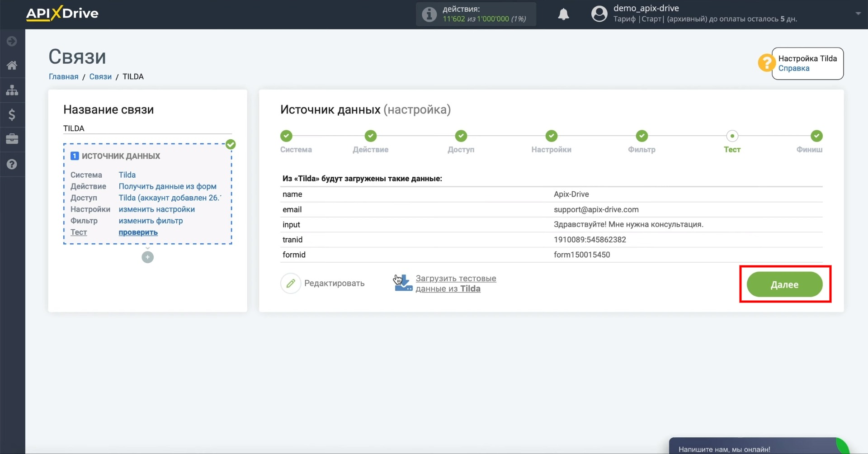The height and width of the screenshot is (454, 868).
Task: Select the Тест step
Action: pos(732,136)
